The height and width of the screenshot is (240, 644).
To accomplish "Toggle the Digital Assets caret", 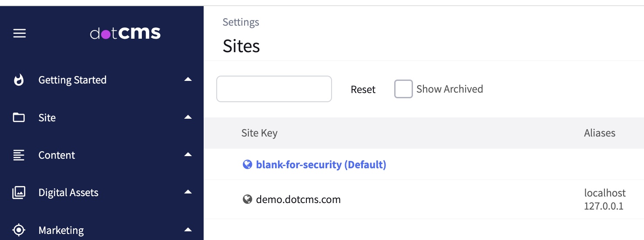I will point(188,192).
